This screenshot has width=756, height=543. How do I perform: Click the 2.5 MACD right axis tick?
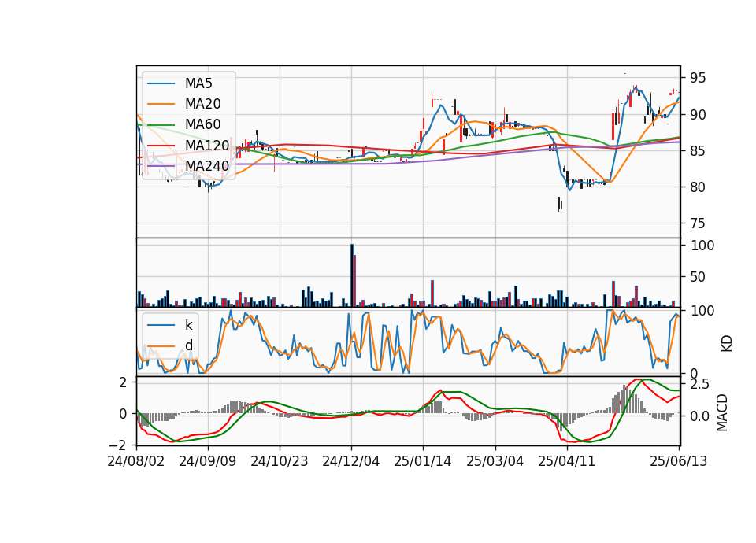point(699,385)
